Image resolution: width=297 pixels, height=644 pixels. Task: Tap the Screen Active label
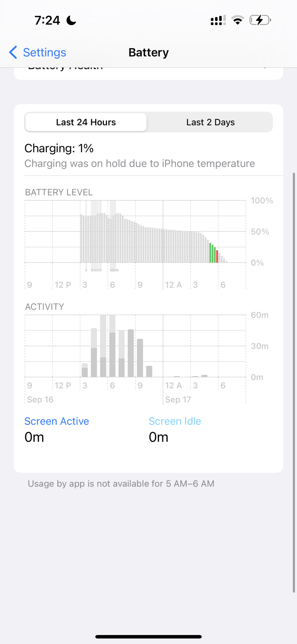coord(57,421)
